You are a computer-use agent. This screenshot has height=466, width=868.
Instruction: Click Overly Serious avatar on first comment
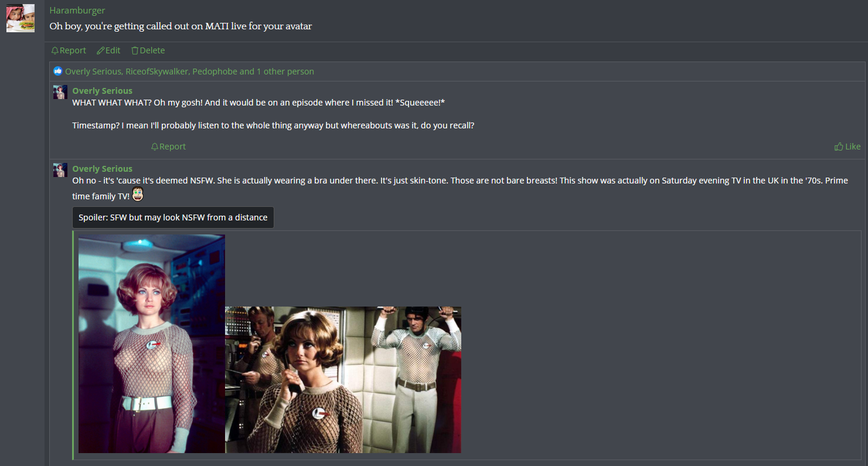tap(60, 92)
